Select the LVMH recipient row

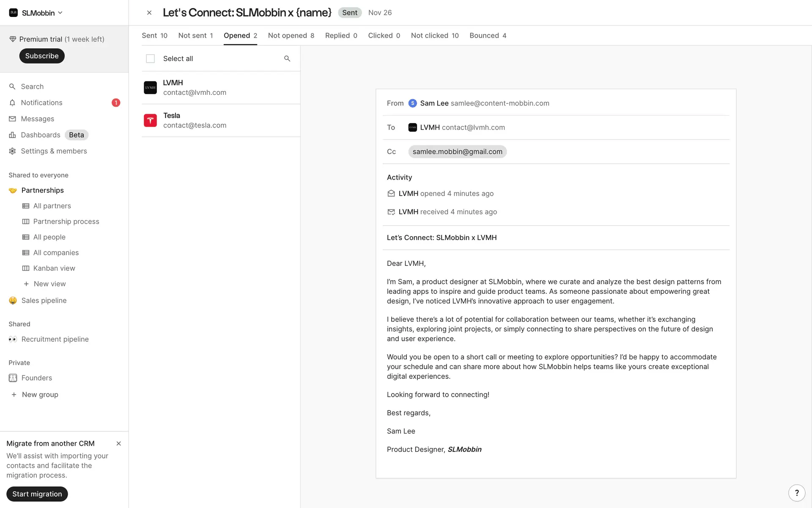click(x=221, y=88)
